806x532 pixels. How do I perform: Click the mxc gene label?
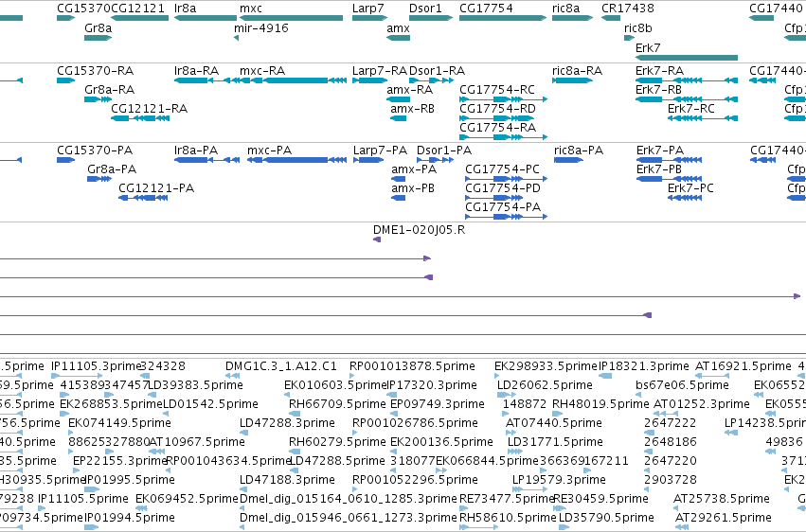250,9
